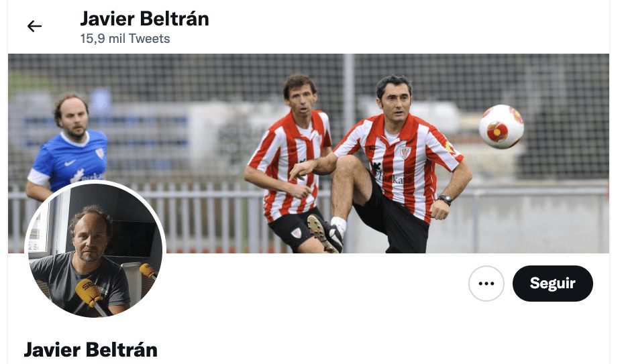Screen dimensions: 624x364
Task: Go back using the left arrow
Action: click(34, 26)
